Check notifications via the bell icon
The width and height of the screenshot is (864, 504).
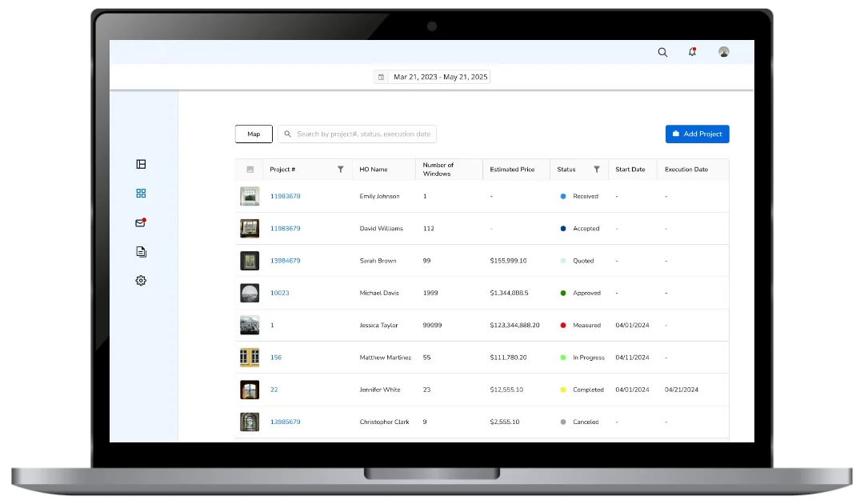pos(692,52)
